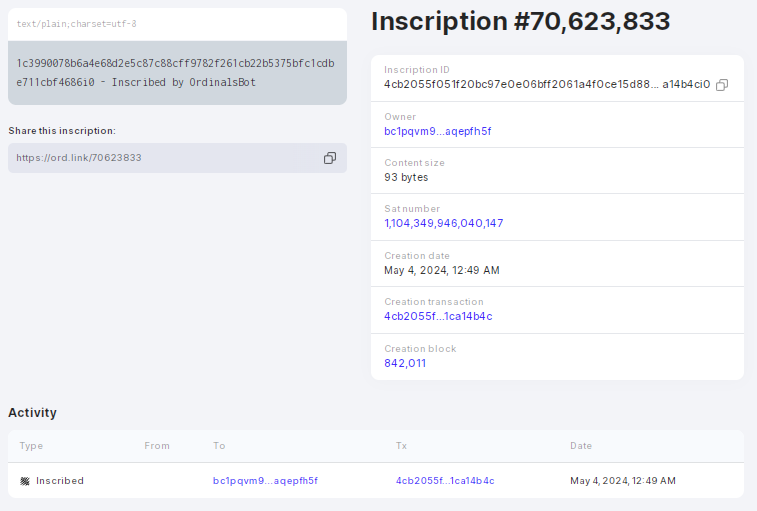The image size is (757, 511).
Task: Click the inscription text content box
Action: point(177,73)
